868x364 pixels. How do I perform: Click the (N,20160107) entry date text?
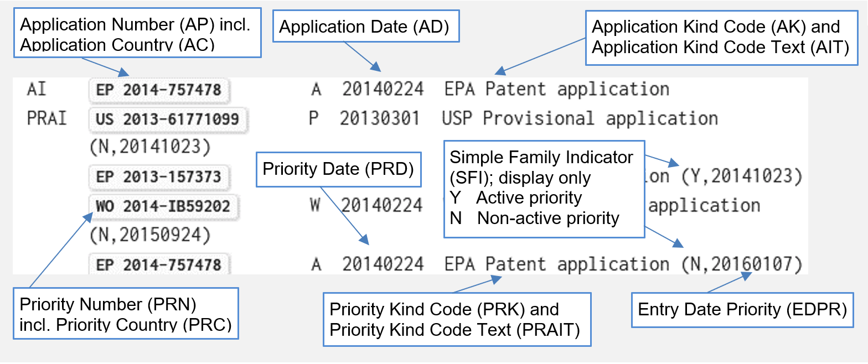742,264
